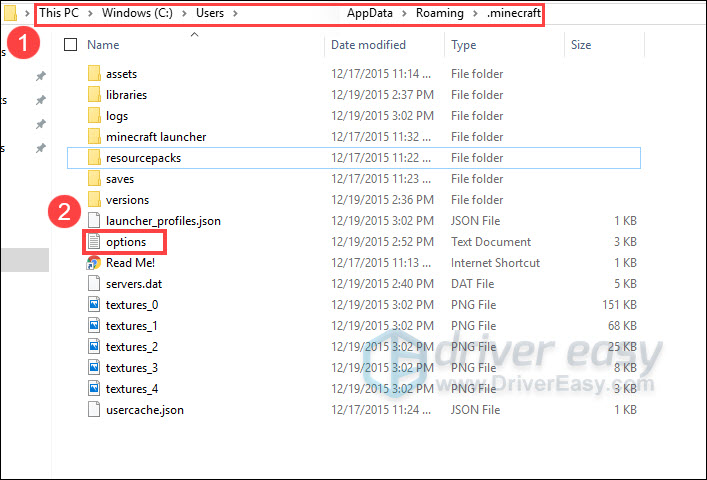Viewport: 707px width, 480px height.
Task: Expand the chevron after Users in path
Action: (235, 13)
